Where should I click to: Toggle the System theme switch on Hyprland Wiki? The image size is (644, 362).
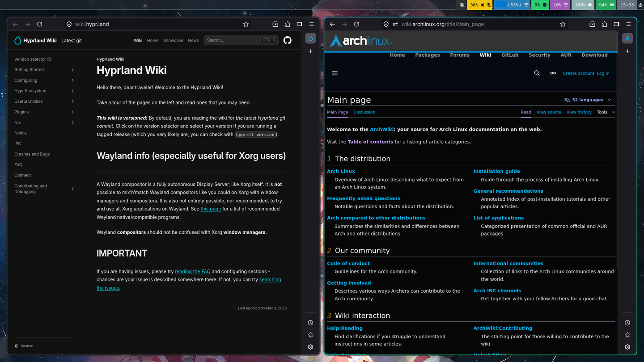coord(24,346)
